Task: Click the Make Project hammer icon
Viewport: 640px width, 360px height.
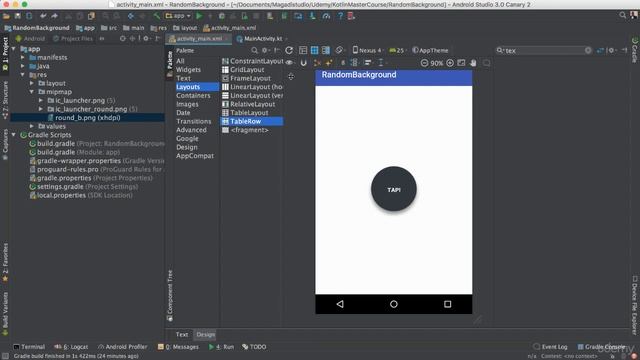Action: pos(156,16)
